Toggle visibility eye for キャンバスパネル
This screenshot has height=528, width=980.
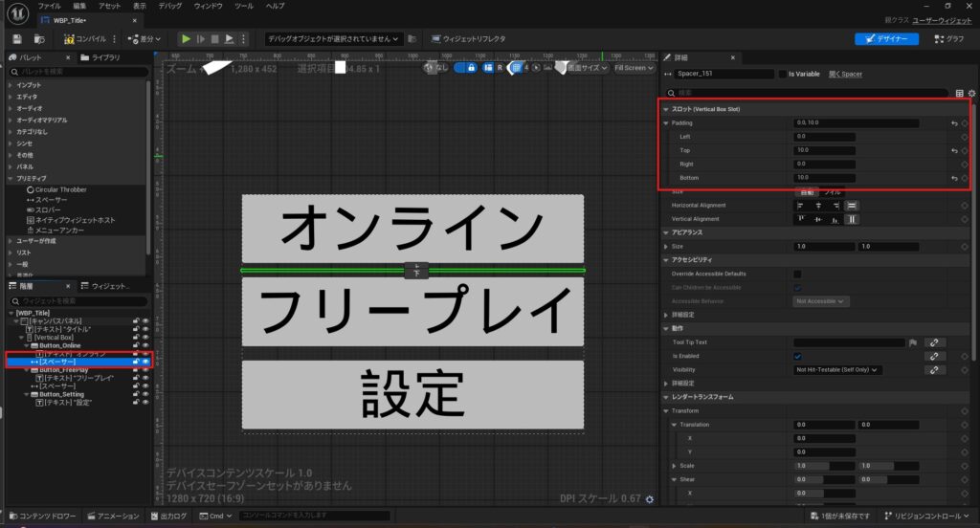point(145,321)
